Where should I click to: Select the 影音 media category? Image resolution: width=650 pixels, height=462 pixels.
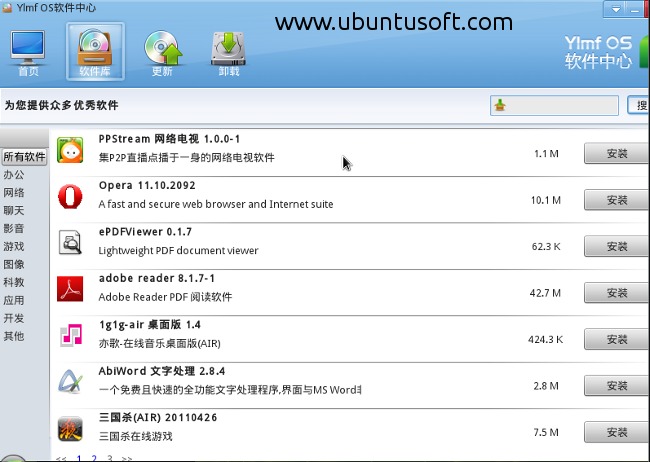[x=14, y=228]
